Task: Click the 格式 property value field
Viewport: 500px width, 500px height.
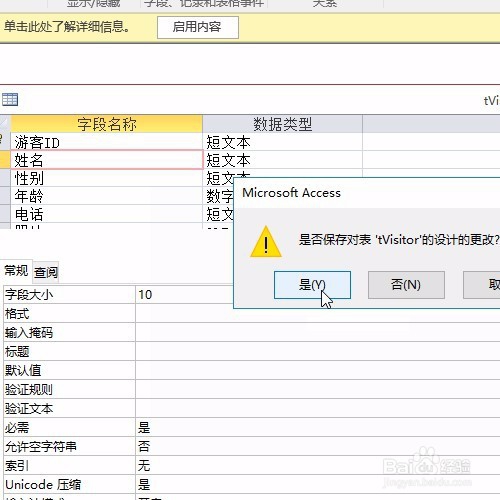Action: pyautogui.click(x=318, y=314)
